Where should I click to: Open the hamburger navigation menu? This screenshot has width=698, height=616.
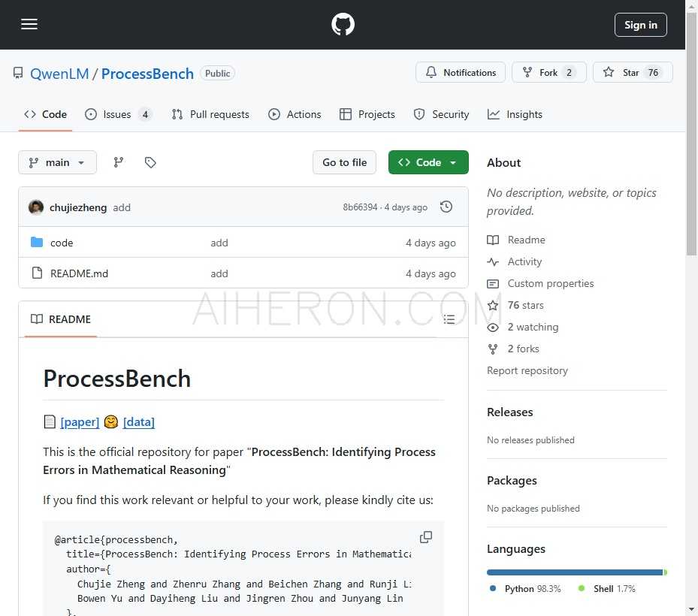[x=29, y=24]
